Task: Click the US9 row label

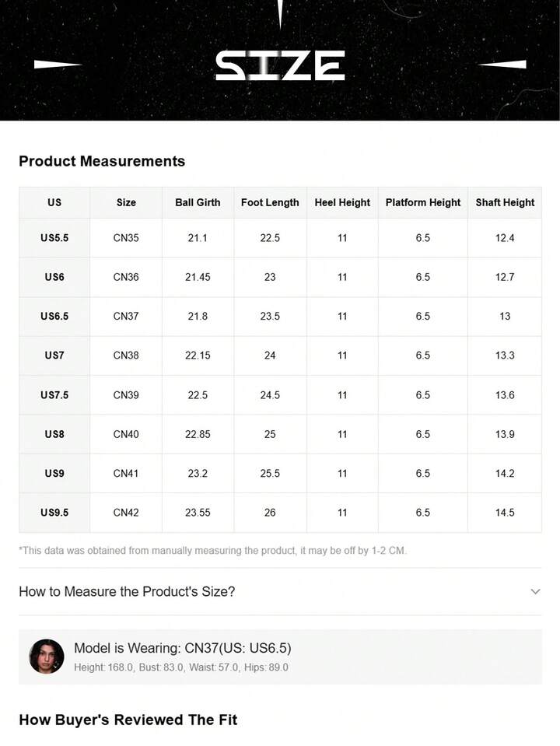Action: (54, 473)
